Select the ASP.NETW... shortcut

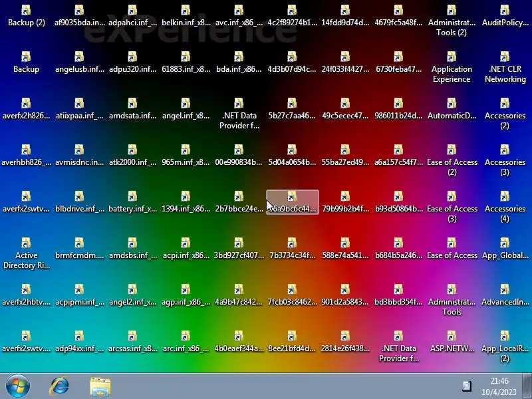[452, 341]
